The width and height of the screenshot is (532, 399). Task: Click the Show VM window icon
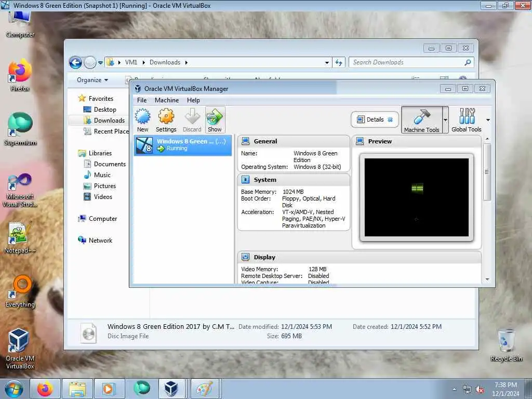(x=215, y=120)
